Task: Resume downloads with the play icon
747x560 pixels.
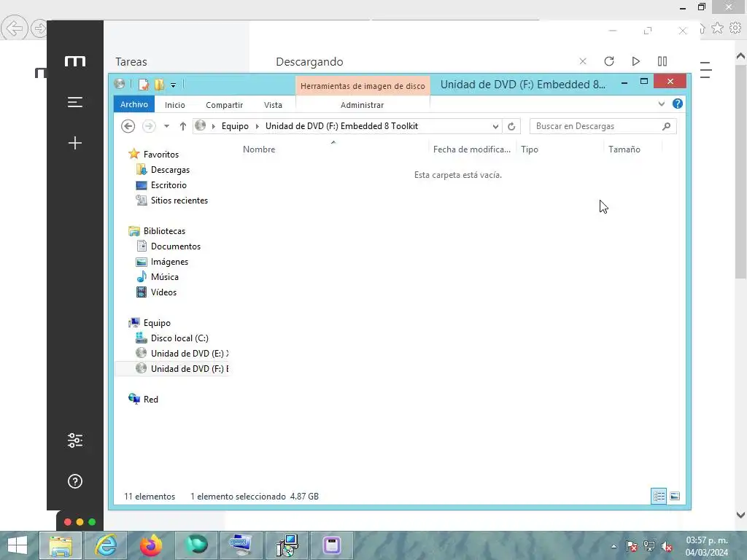Action: click(635, 61)
